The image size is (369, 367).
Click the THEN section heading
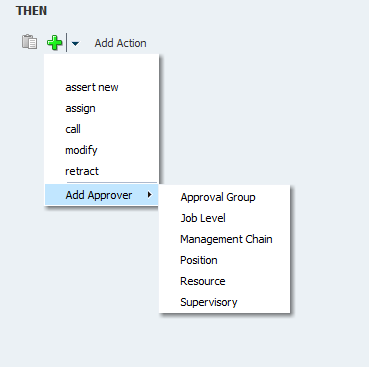click(31, 11)
